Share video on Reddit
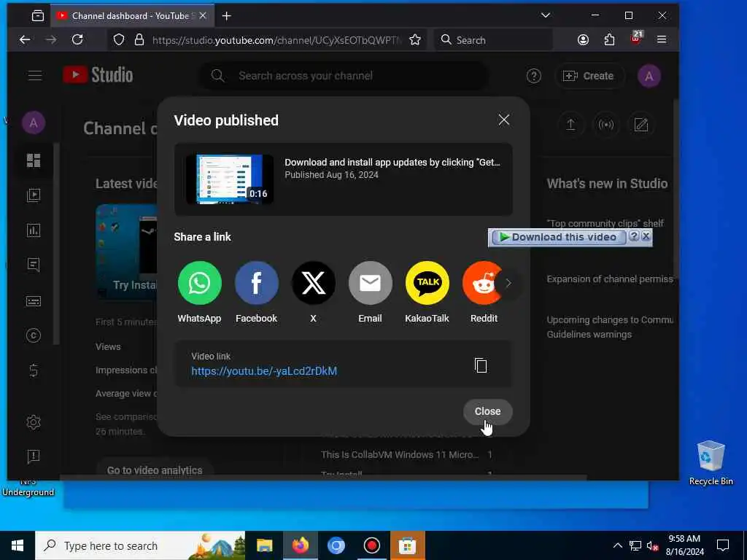Viewport: 747px width, 560px height. coord(482,283)
